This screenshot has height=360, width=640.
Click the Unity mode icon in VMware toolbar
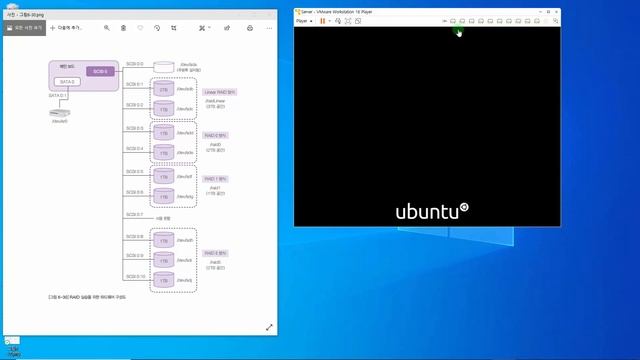(x=358, y=21)
